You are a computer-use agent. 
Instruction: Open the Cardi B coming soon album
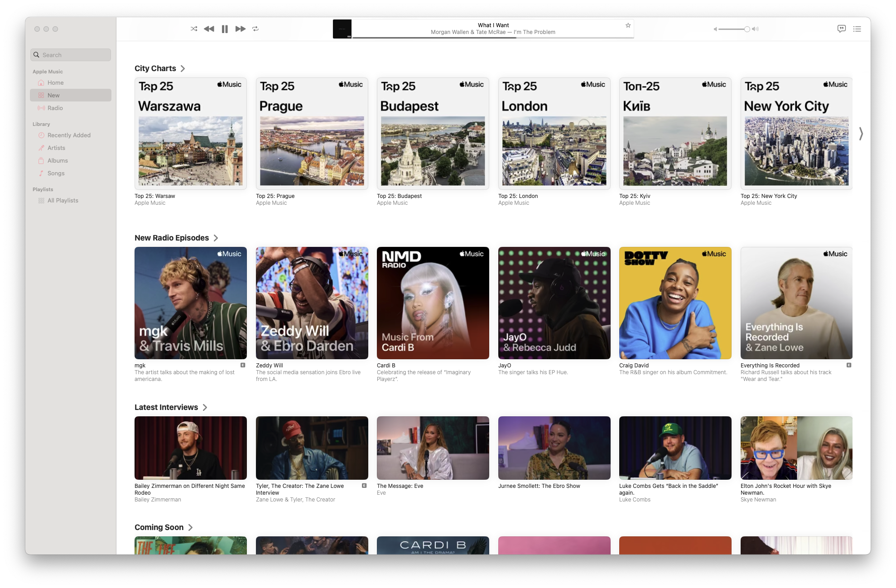pyautogui.click(x=433, y=545)
